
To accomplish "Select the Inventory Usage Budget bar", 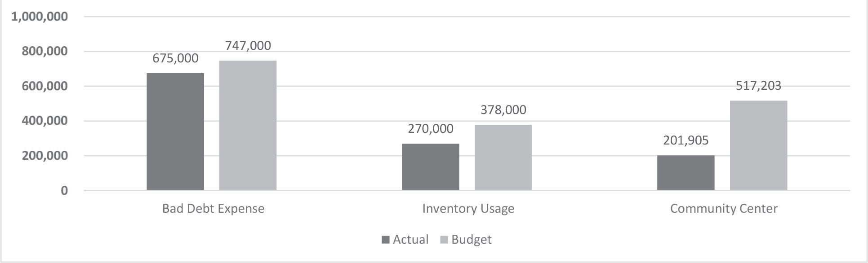I will click(x=503, y=158).
